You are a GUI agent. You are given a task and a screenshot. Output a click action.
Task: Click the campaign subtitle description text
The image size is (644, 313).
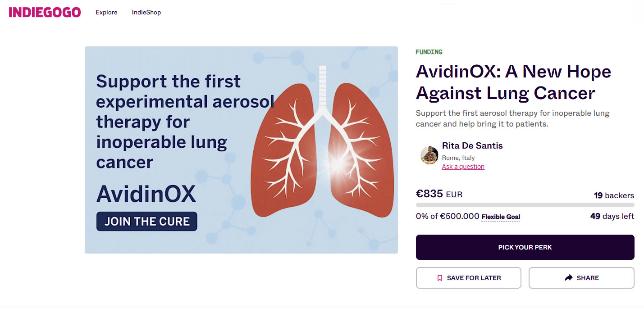(512, 118)
